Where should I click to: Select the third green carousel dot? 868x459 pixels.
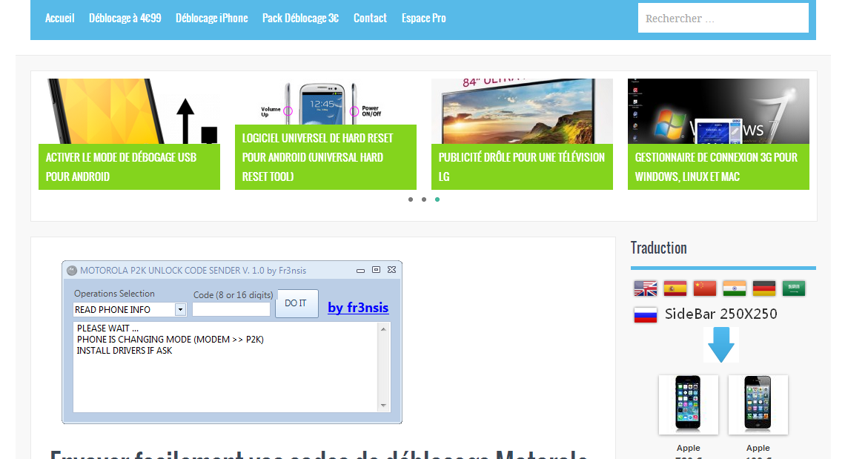tap(437, 199)
